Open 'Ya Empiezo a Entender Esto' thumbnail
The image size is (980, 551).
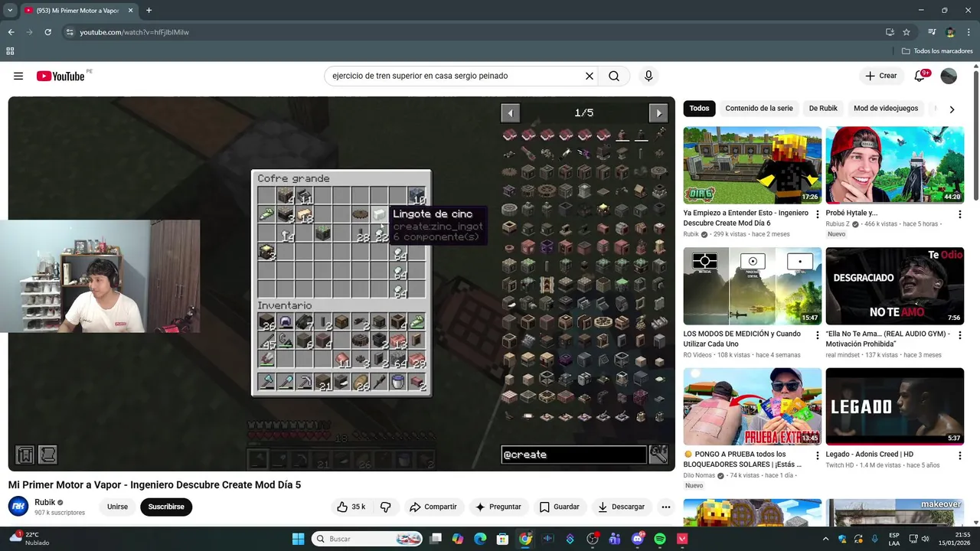pos(752,165)
